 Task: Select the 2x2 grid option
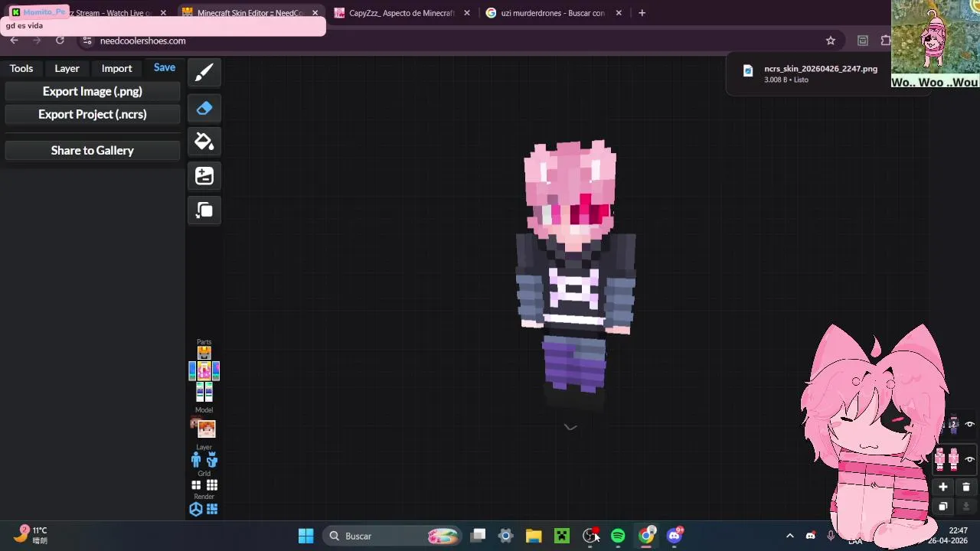click(196, 485)
